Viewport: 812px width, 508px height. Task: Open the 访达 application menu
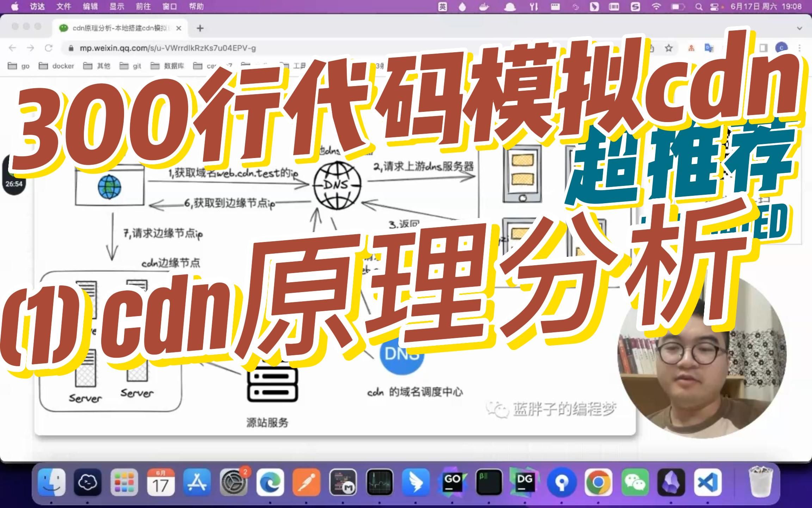(37, 6)
